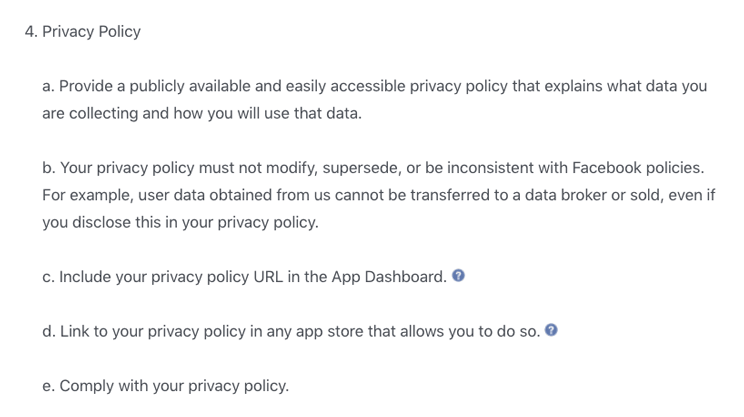Click the word 'supersede' in item b

(x=360, y=168)
